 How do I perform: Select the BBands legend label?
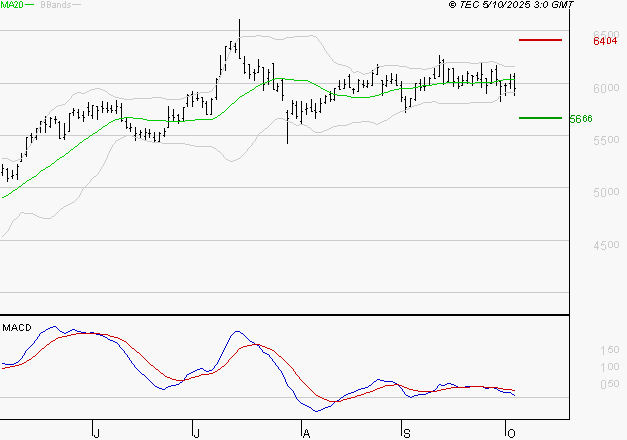click(55, 5)
